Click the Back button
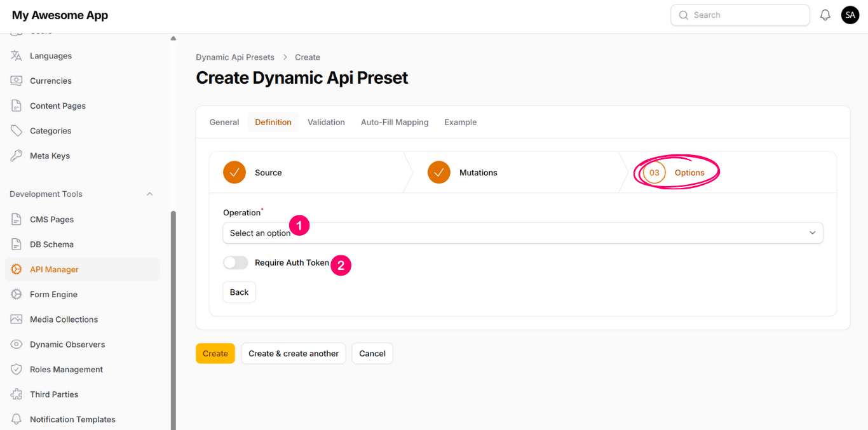The height and width of the screenshot is (430, 868). click(x=239, y=292)
